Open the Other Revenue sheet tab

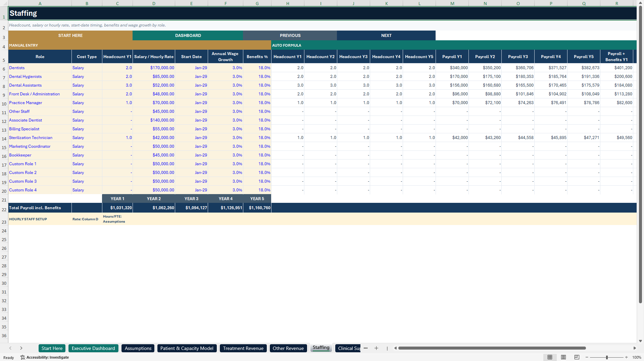(288, 348)
